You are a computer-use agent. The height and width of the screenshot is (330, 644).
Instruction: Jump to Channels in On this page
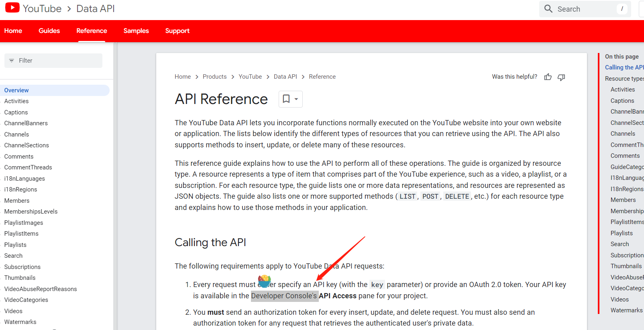click(x=623, y=134)
